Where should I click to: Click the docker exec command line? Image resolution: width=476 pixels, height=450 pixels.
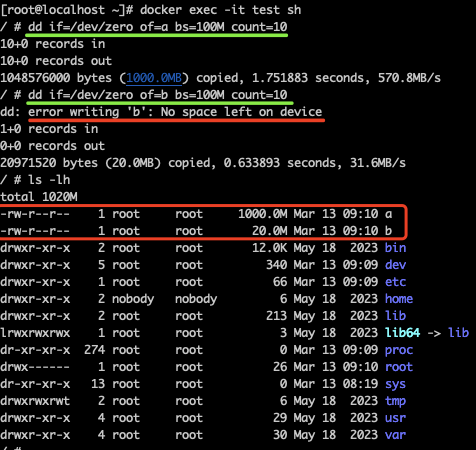click(220, 10)
